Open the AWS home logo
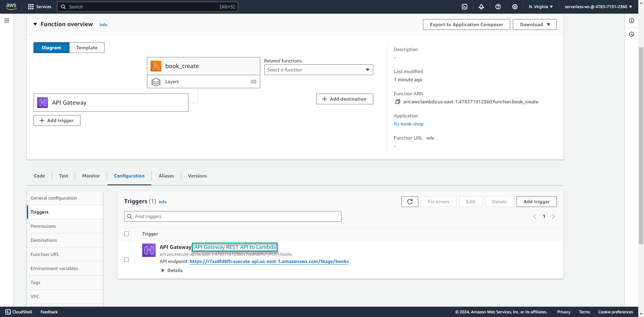Screen dimensions: 644x317 click(11, 7)
